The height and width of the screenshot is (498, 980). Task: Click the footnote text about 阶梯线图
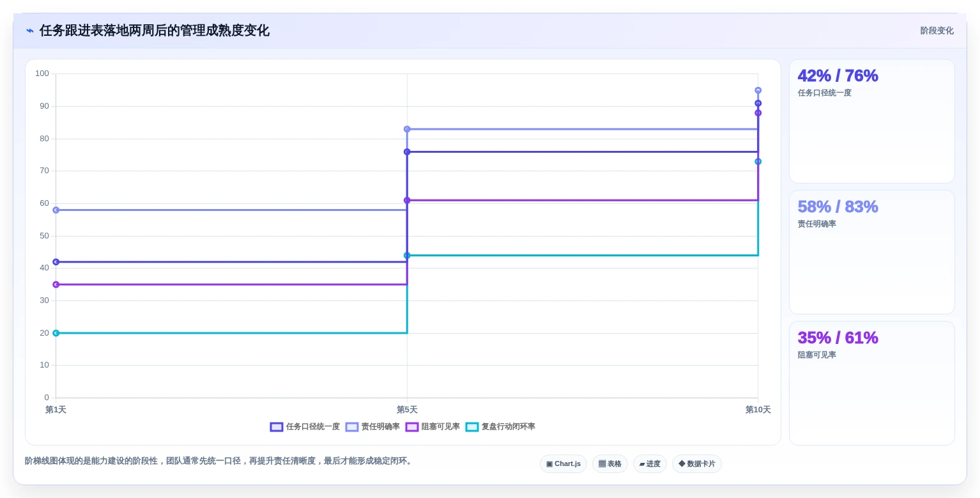tap(220, 461)
